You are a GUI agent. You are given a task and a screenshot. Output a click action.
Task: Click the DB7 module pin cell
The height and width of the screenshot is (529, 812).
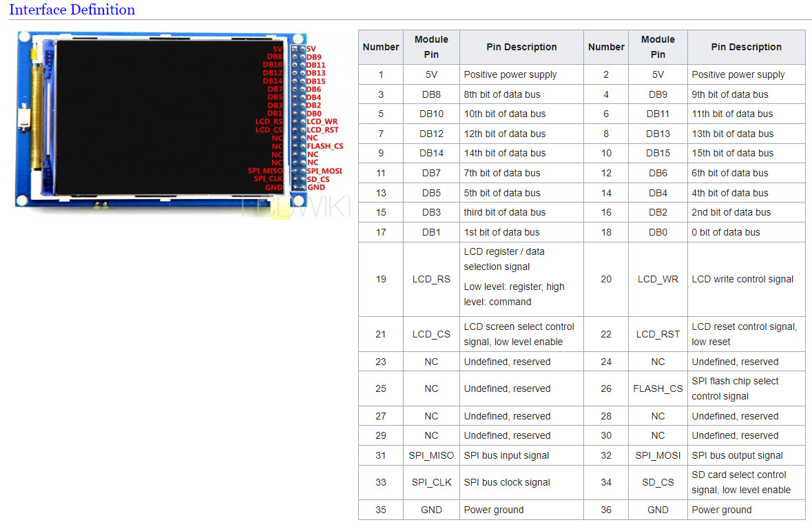(431, 173)
